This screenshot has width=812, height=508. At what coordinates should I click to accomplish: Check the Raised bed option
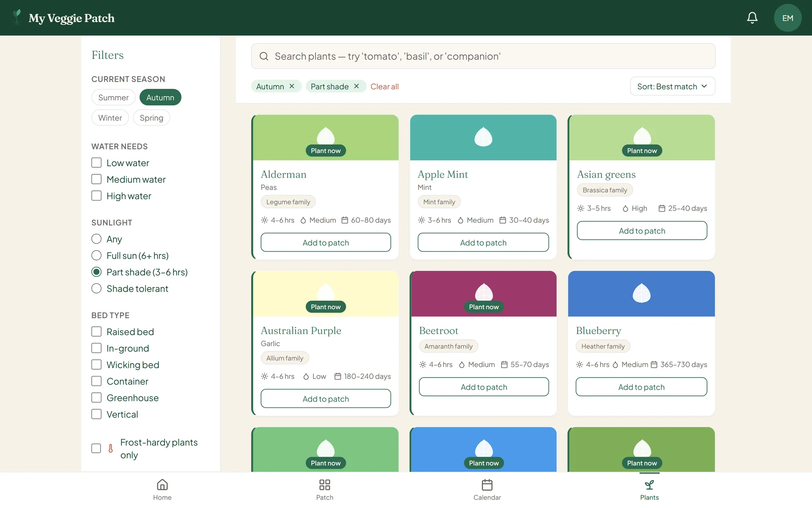[96, 332]
